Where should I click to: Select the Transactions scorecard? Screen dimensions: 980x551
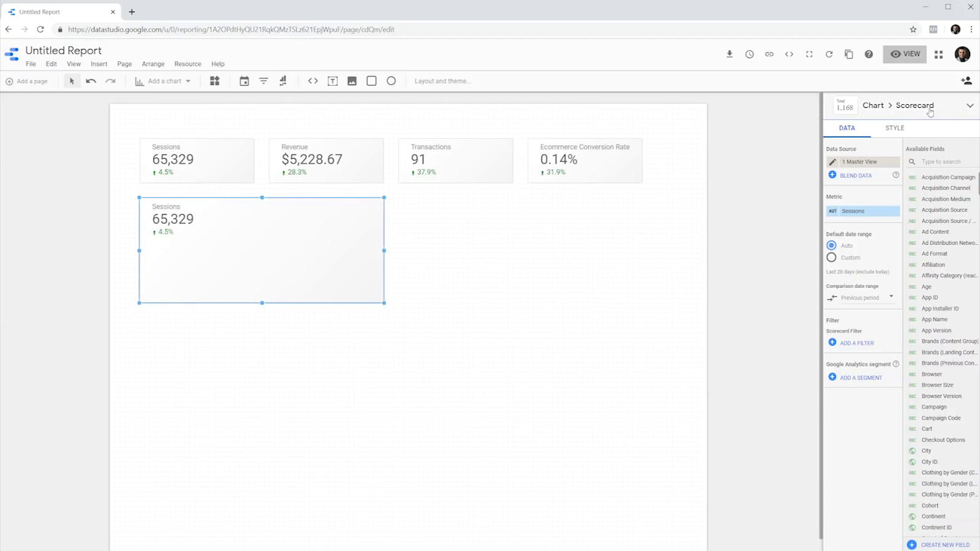click(x=456, y=160)
